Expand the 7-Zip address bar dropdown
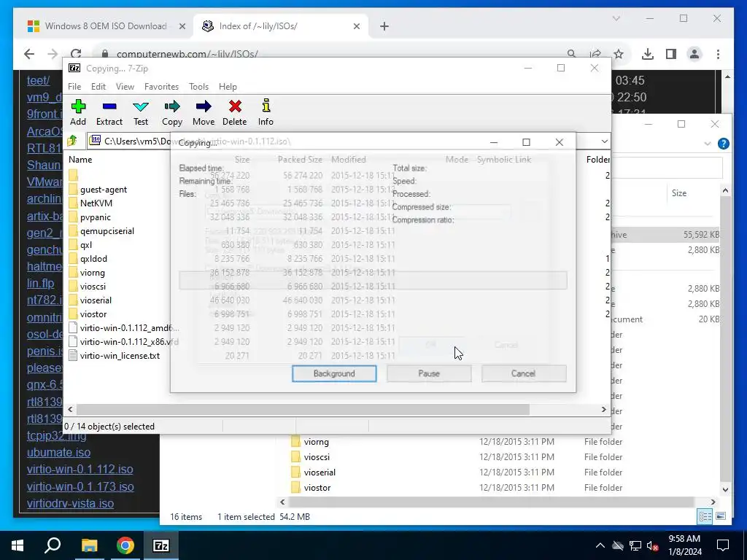This screenshot has height=560, width=747. pos(604,141)
